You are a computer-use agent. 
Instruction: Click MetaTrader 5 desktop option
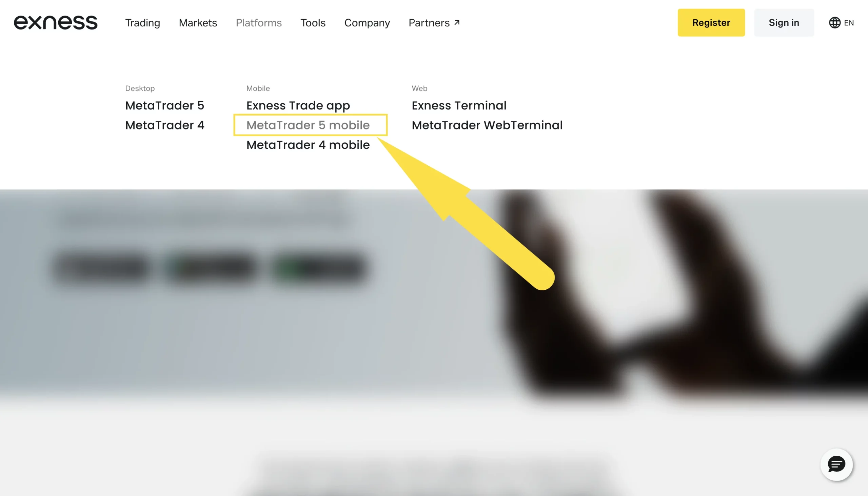(164, 105)
